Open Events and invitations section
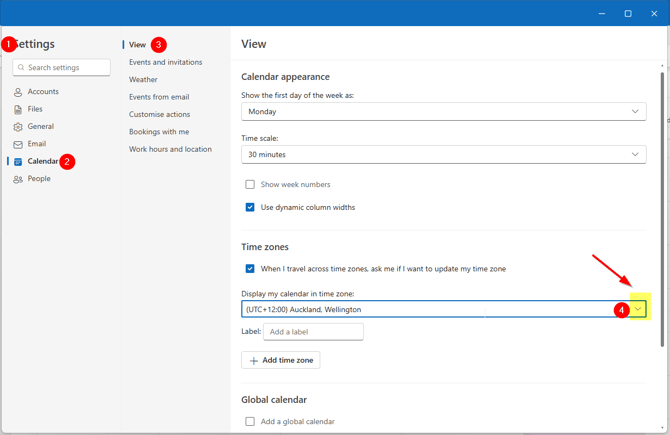Screen dimensions: 670x435 [x=165, y=62]
